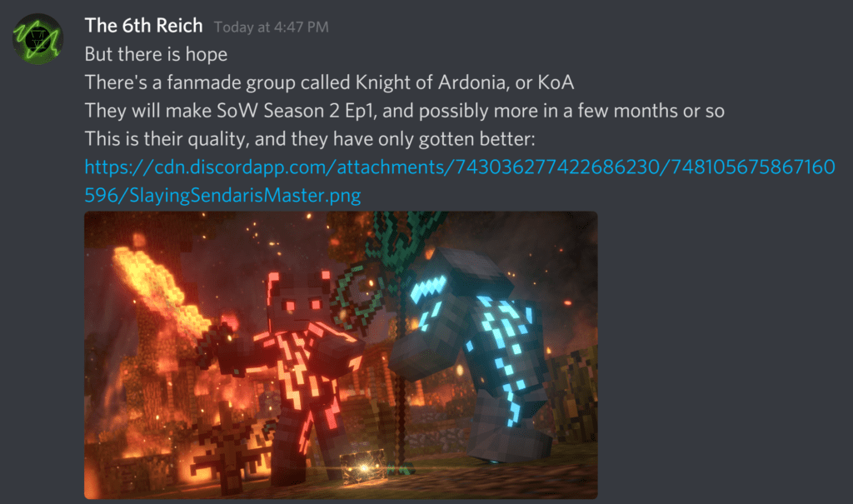Click the SlayingSendarisMaster.png link text
This screenshot has width=853, height=504.
pos(245,195)
